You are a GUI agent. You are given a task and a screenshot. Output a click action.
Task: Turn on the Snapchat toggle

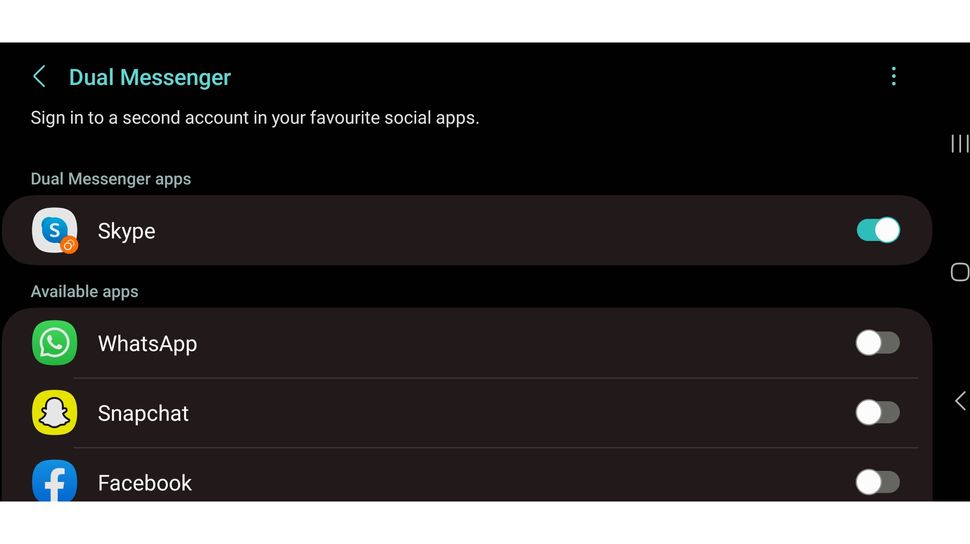point(878,413)
